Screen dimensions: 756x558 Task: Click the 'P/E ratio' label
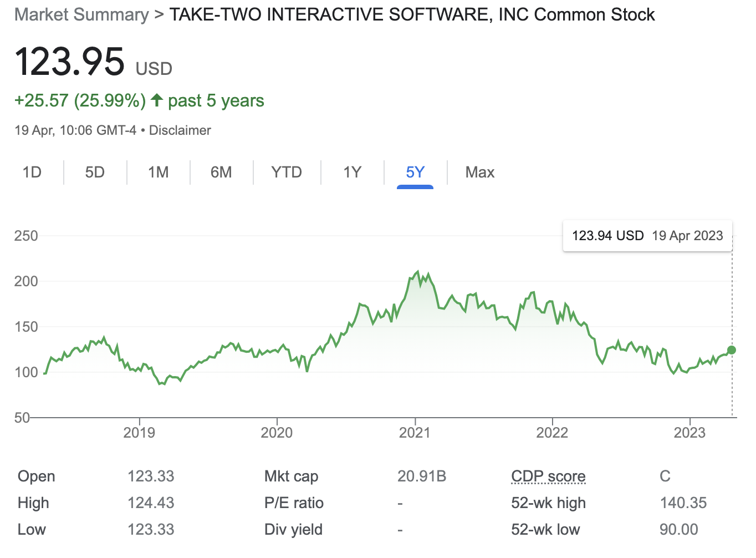[x=294, y=503]
